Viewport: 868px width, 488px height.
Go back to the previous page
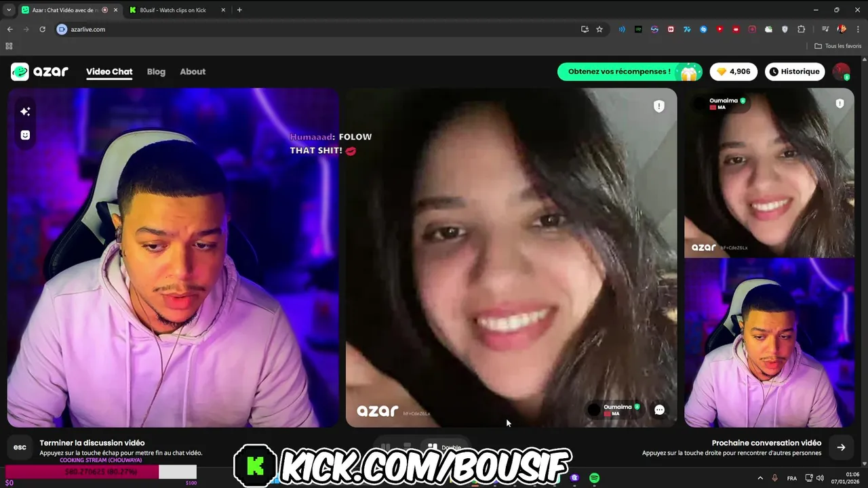pos(9,29)
